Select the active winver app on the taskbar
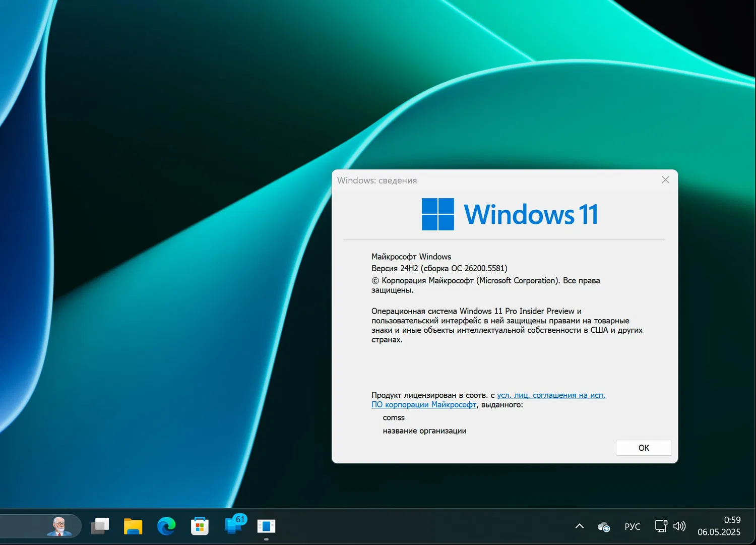 [x=266, y=526]
